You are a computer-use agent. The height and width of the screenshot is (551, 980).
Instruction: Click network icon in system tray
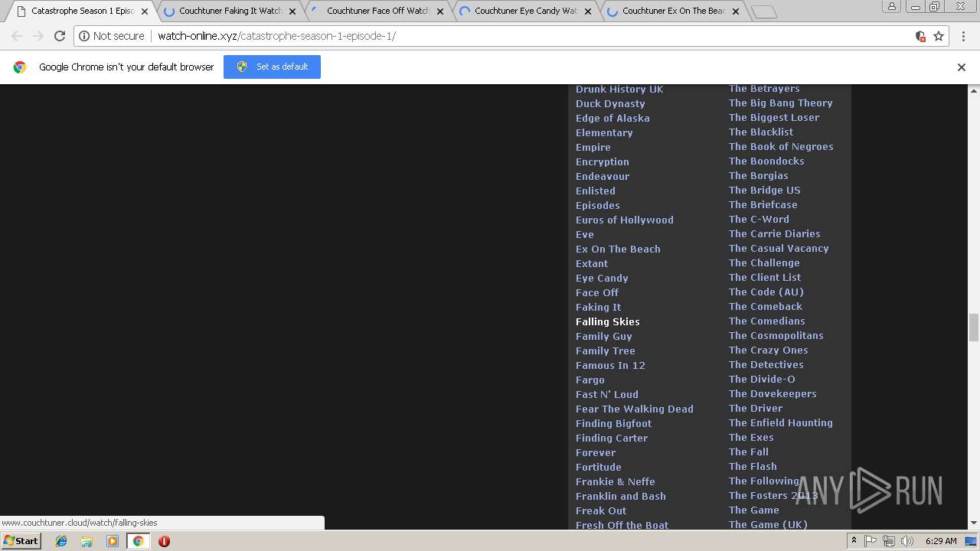coord(889,541)
